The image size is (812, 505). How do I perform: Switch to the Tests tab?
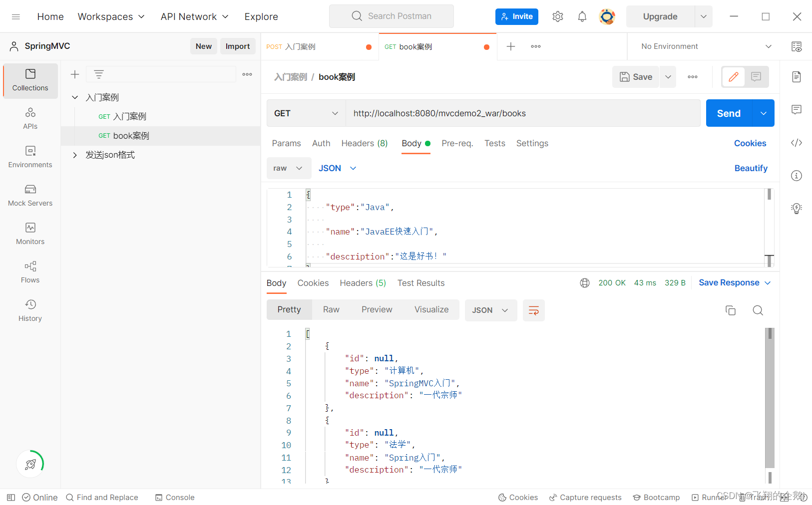pyautogui.click(x=495, y=143)
